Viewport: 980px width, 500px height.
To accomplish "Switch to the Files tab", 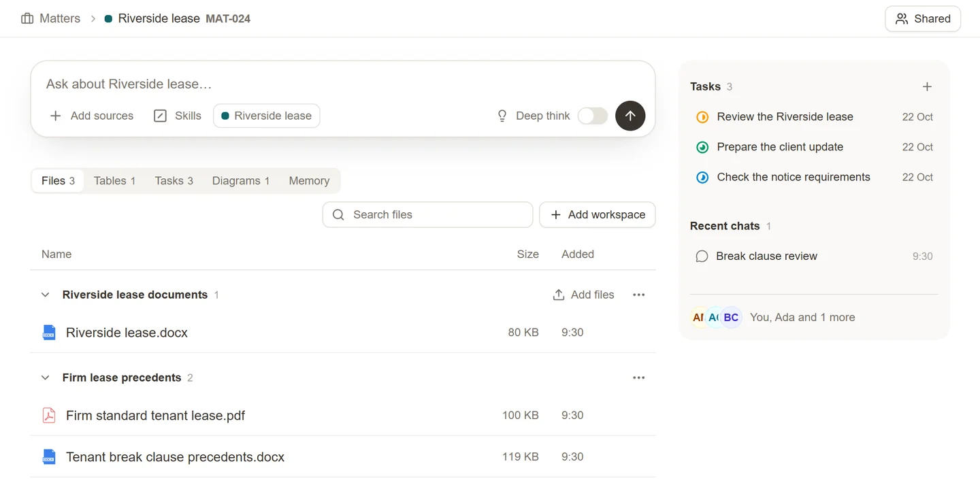I will click(58, 181).
